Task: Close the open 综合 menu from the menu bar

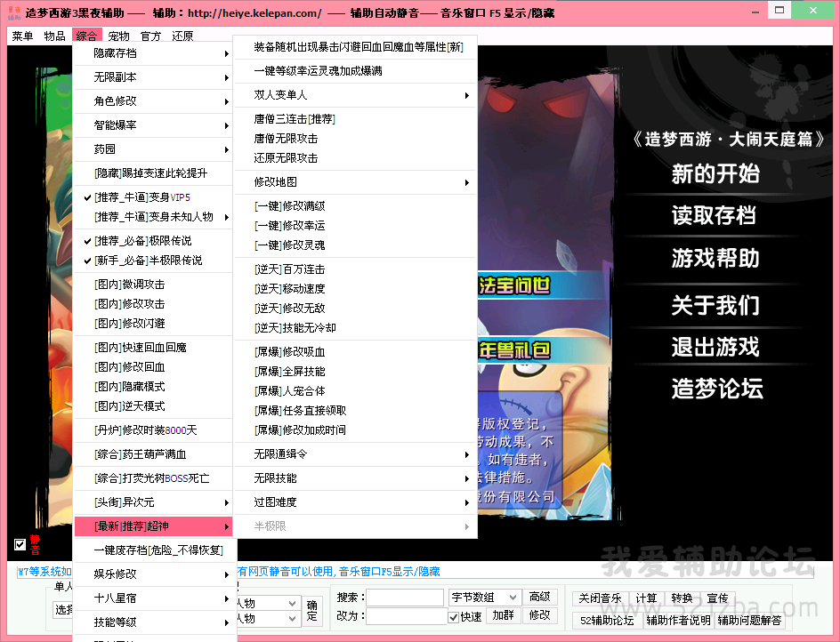Action: (x=86, y=36)
